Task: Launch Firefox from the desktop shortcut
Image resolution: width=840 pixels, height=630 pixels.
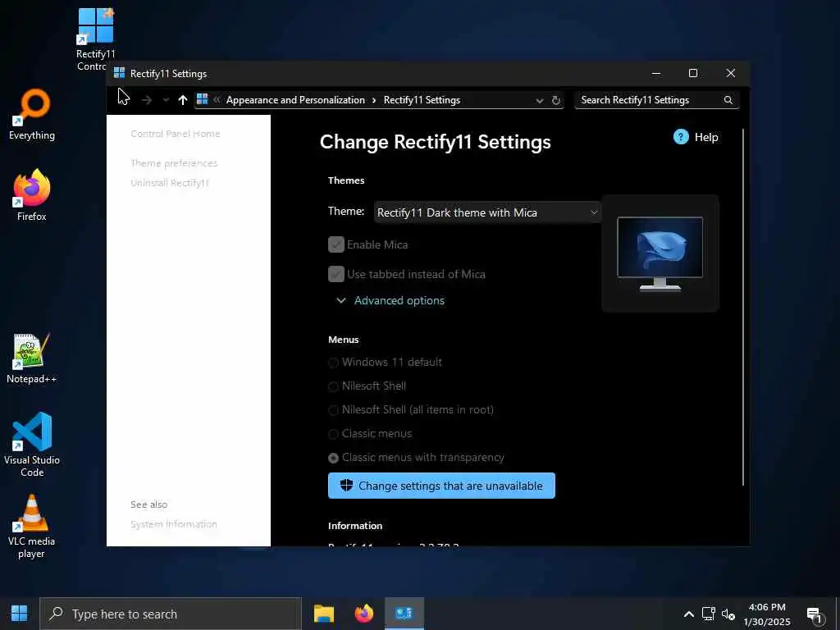Action: [x=32, y=195]
